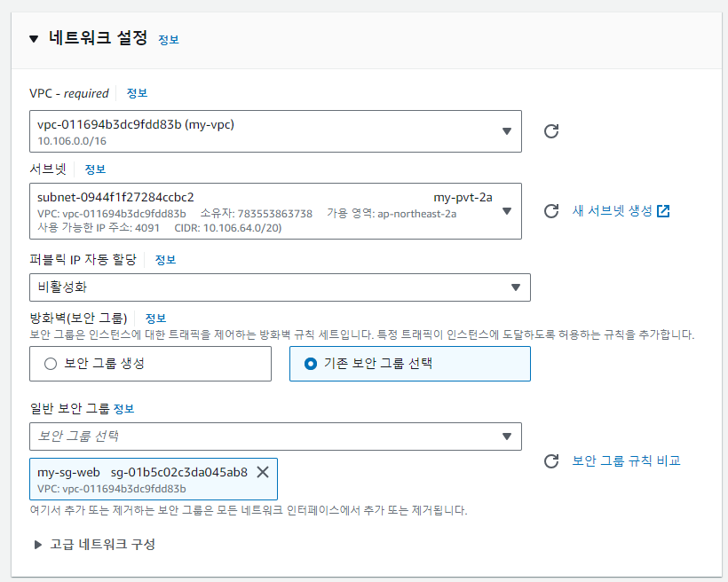Open 정보 link next to 네트워크 설정
This screenshot has width=728, height=582.
(169, 40)
